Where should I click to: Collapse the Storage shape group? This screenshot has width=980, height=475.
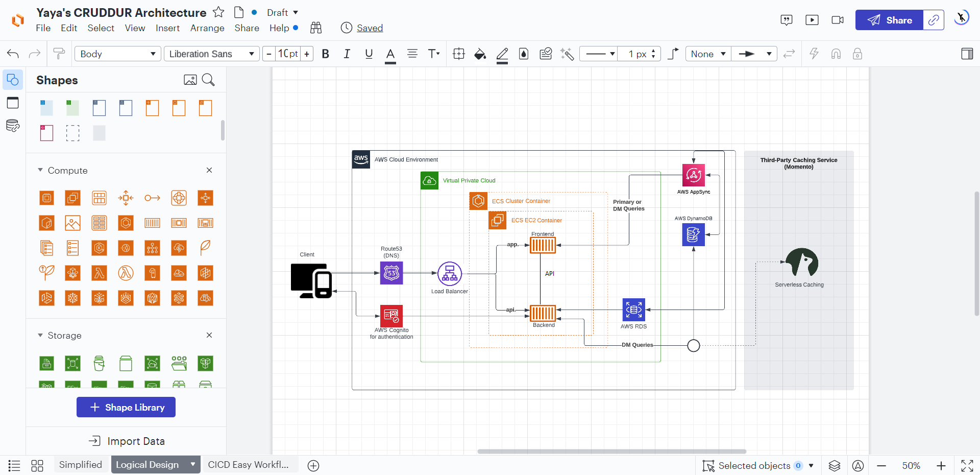pyautogui.click(x=40, y=335)
